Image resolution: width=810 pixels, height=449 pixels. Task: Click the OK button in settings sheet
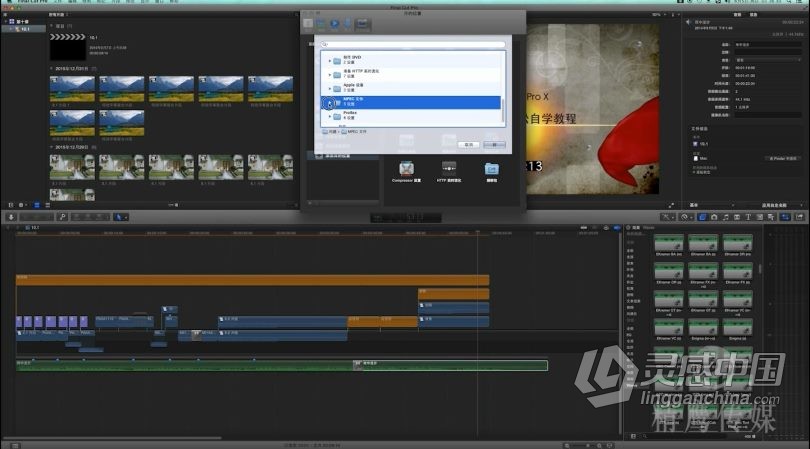(494, 145)
